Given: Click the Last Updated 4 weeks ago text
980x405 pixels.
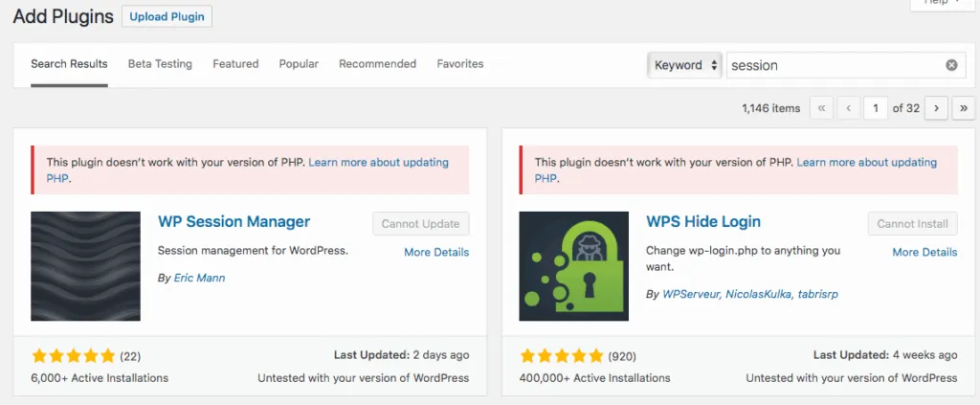Looking at the screenshot, I should point(885,355).
